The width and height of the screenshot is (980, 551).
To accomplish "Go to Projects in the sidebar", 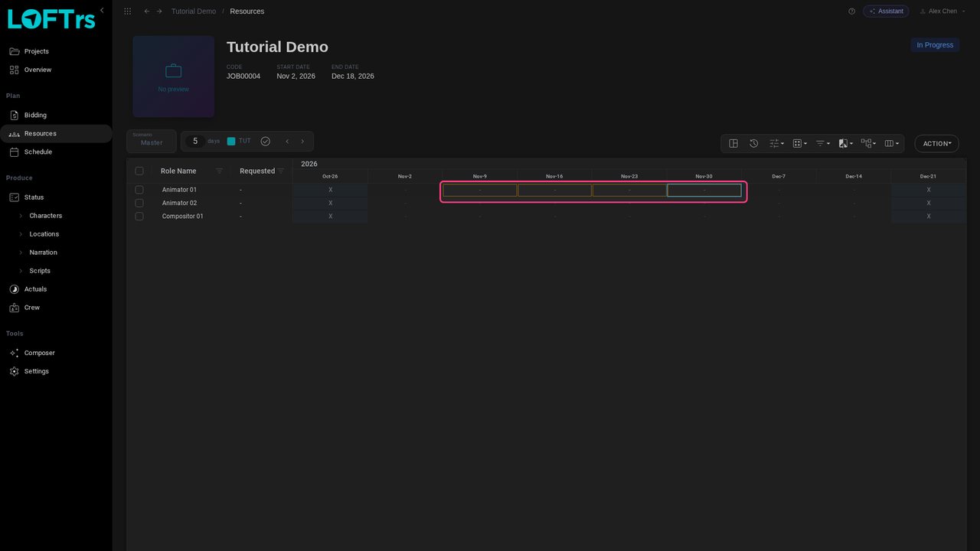I will [56, 51].
